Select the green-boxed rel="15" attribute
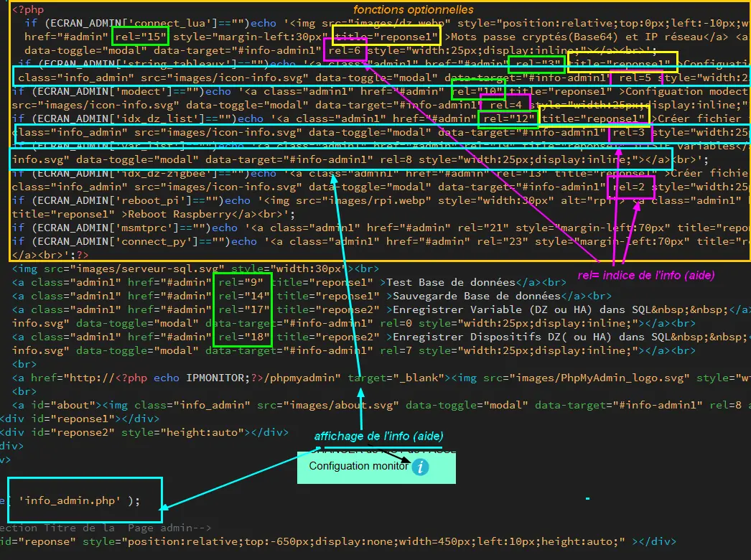 click(x=140, y=37)
